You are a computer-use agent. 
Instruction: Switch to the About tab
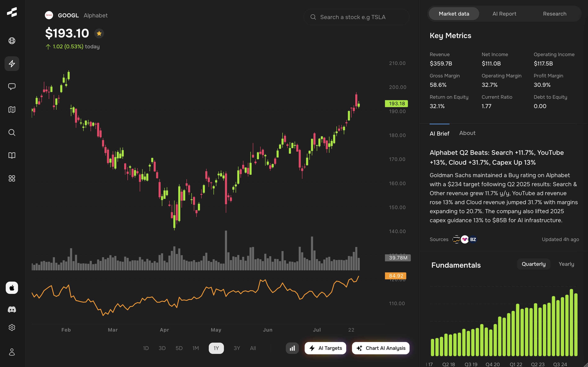467,133
